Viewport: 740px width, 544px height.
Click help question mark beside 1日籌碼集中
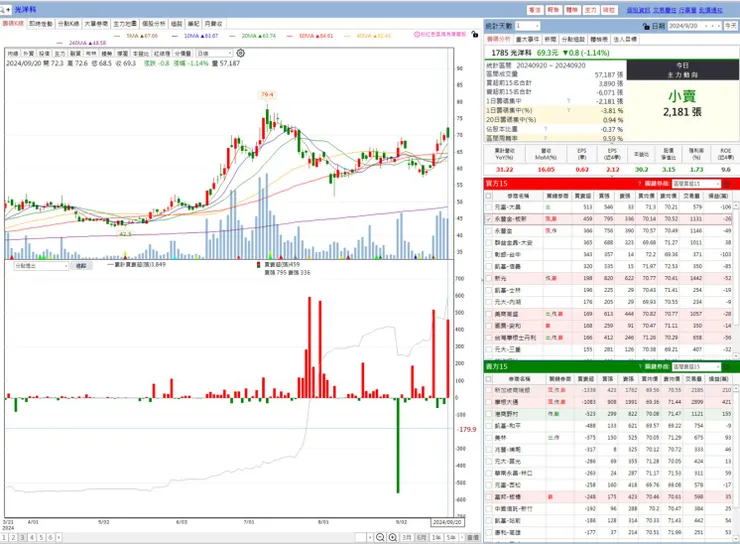(x=569, y=101)
